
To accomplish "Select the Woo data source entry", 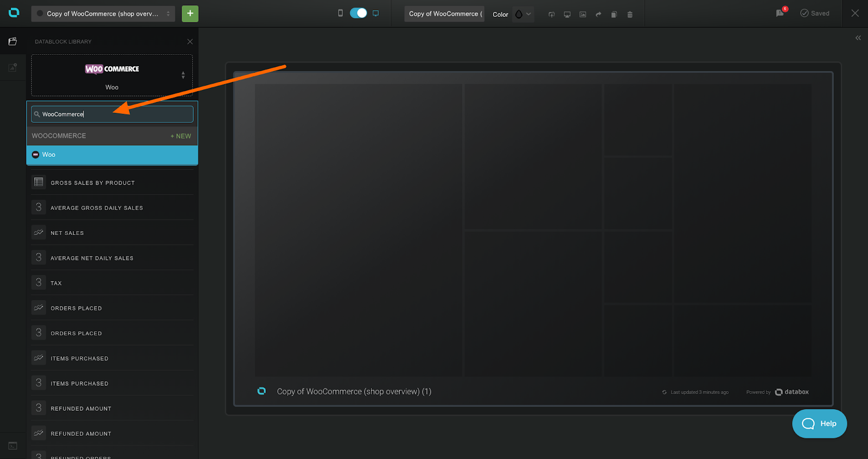I will point(112,155).
